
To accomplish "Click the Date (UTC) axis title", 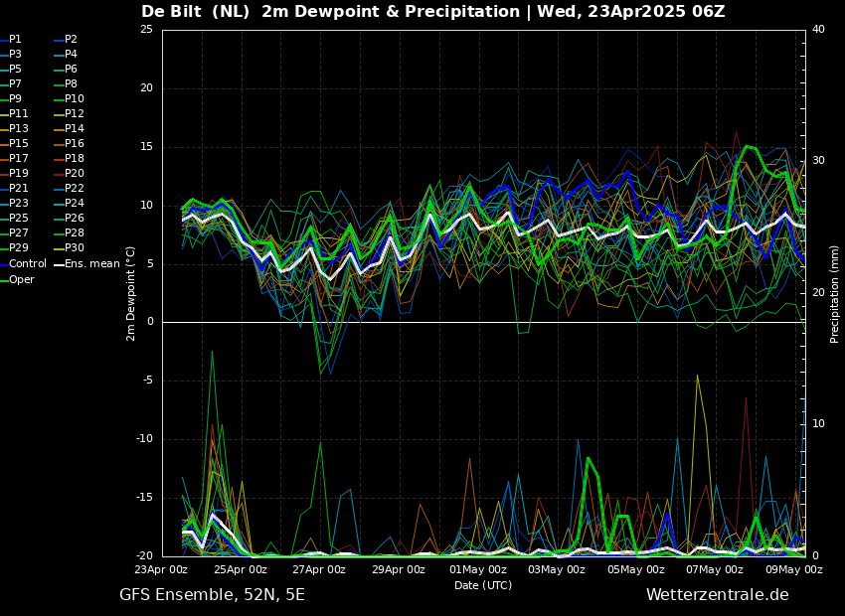I will tap(483, 585).
